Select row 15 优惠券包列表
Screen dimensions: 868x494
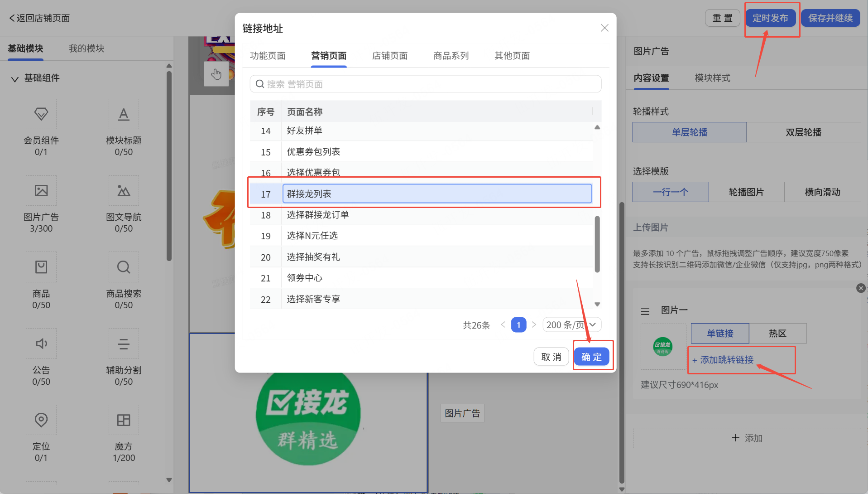point(421,152)
